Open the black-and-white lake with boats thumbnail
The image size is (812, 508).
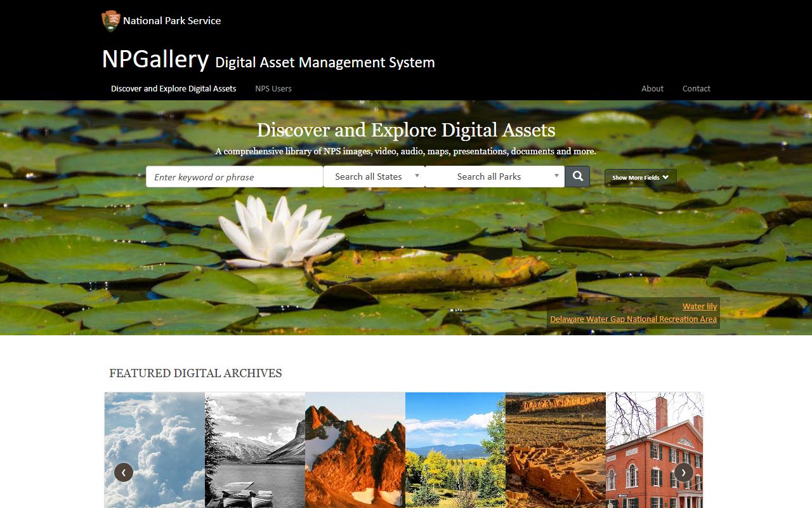pos(255,450)
